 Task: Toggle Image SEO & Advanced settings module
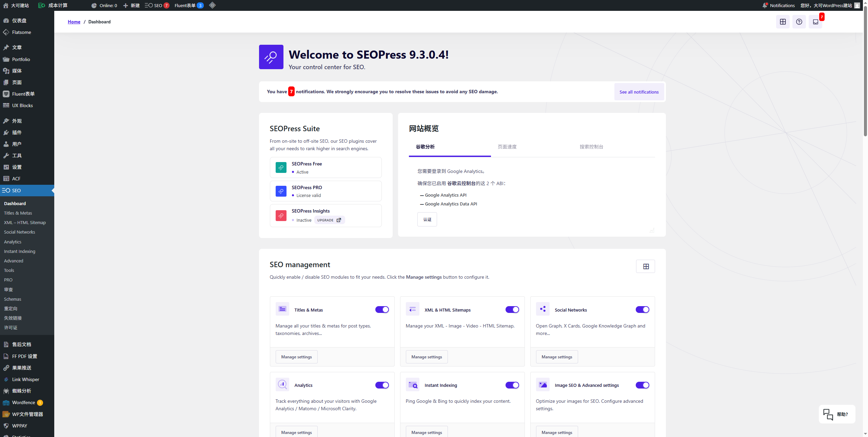click(643, 385)
